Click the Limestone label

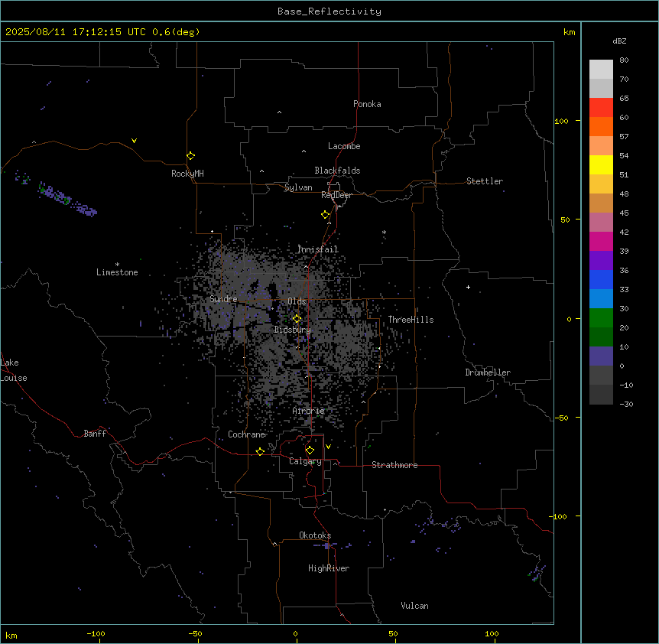[117, 272]
